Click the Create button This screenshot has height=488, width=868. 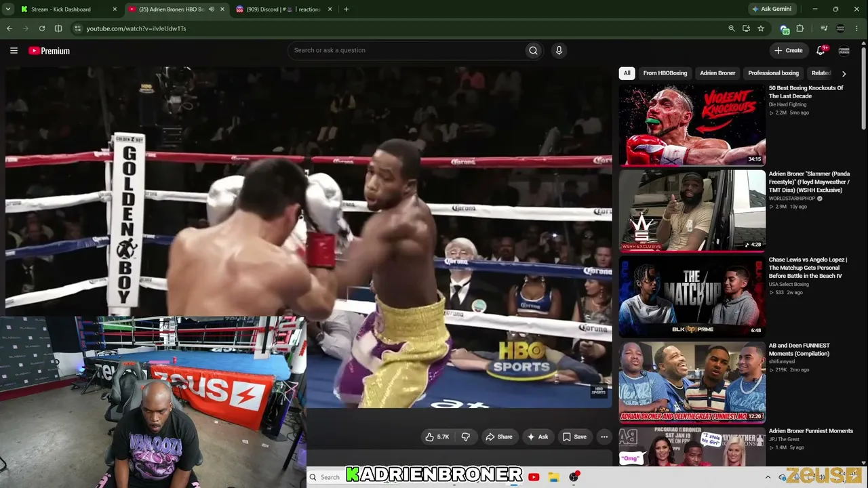(x=789, y=50)
